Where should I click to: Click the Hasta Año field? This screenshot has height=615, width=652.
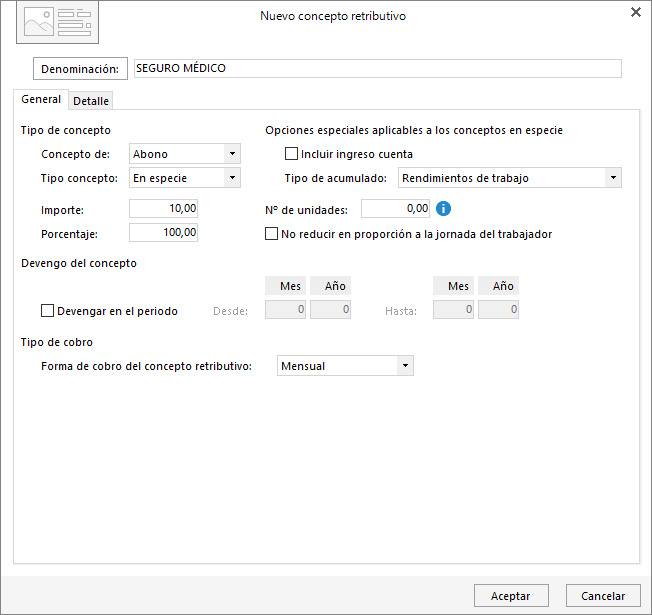coord(499,310)
